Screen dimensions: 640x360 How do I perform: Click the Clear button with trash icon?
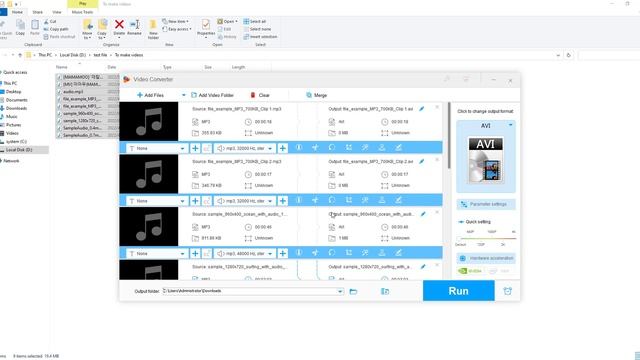click(260, 95)
